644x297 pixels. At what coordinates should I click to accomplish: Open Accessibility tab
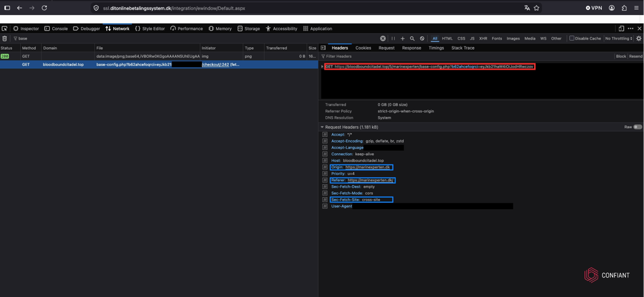(281, 29)
